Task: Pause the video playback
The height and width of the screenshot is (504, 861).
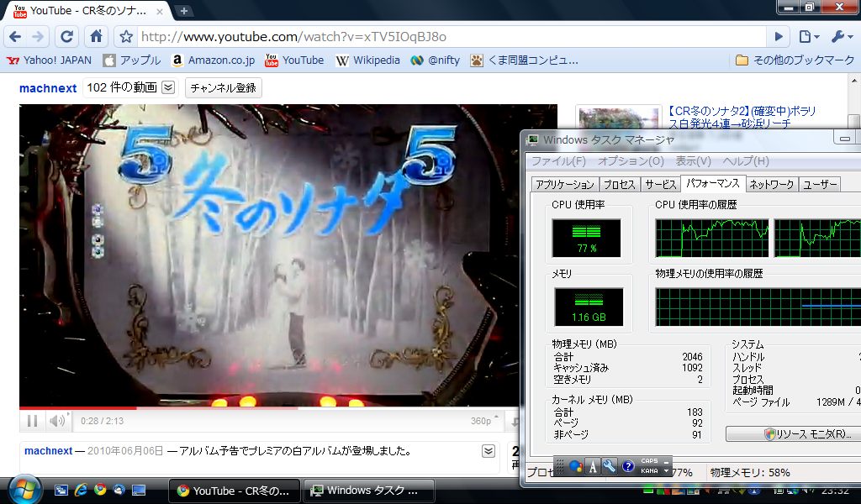Action: pos(33,421)
